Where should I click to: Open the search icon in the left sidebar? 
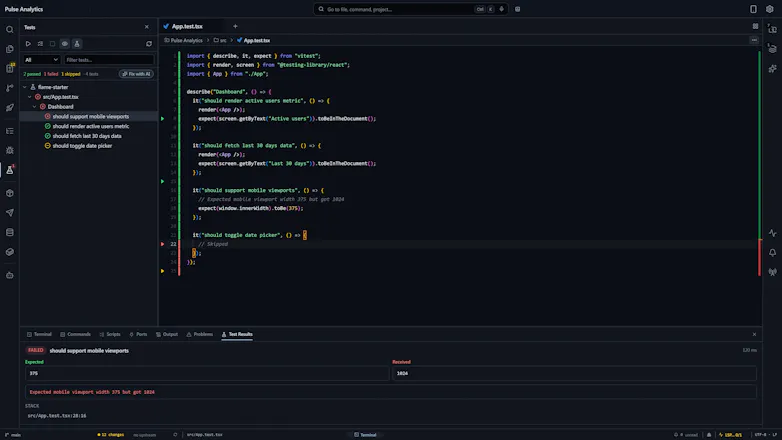[x=9, y=29]
